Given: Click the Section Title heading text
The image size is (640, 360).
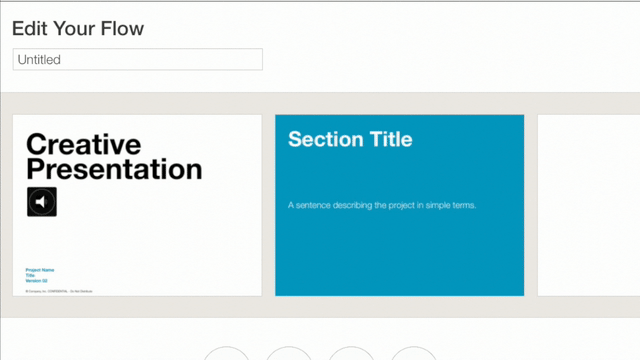Looking at the screenshot, I should tap(350, 139).
